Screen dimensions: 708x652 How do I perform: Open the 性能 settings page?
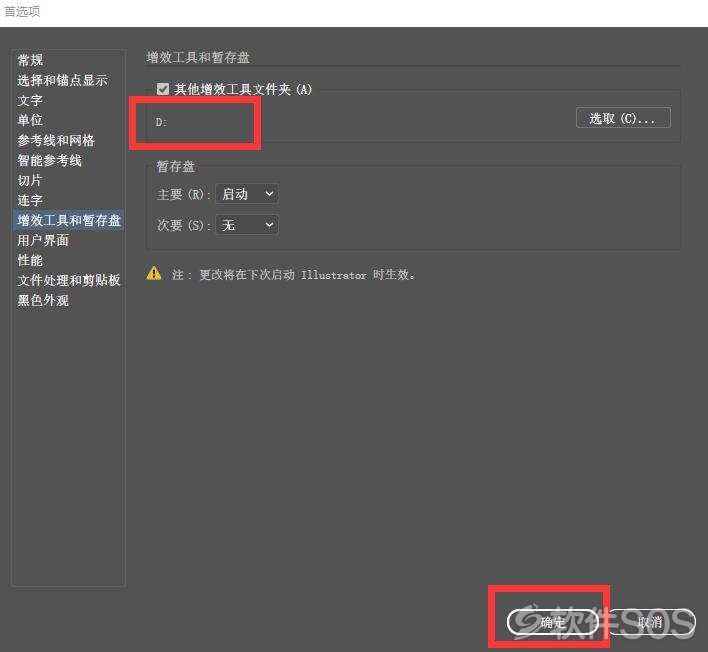click(x=30, y=260)
